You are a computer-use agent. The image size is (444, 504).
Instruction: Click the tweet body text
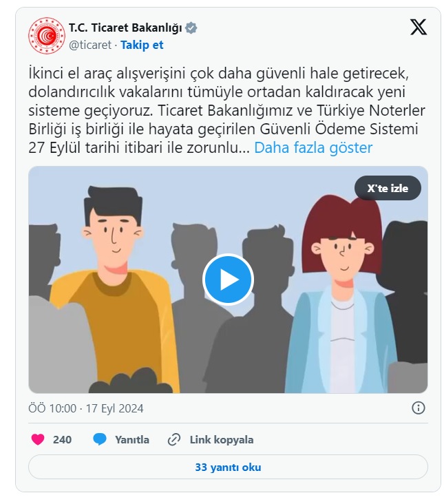pyautogui.click(x=226, y=110)
